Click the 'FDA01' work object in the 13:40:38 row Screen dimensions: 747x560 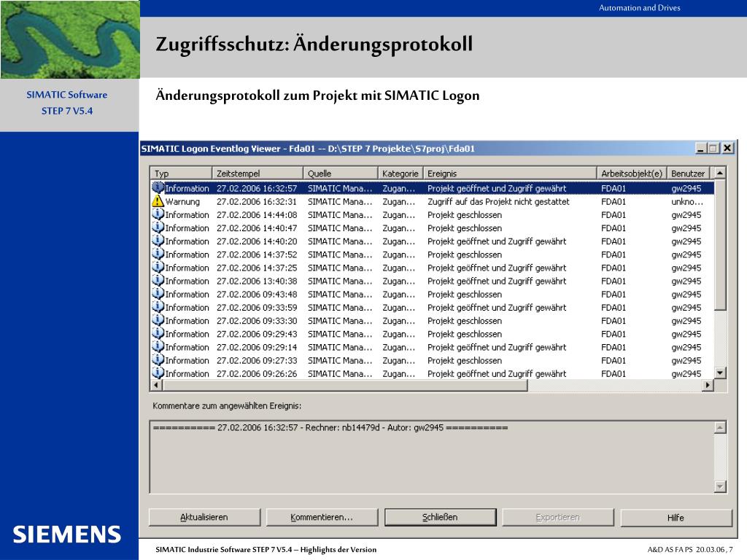(x=614, y=281)
